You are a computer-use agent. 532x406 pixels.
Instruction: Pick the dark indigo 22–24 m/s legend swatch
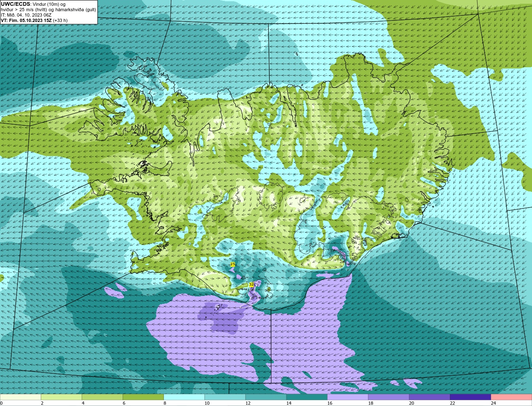(470, 397)
